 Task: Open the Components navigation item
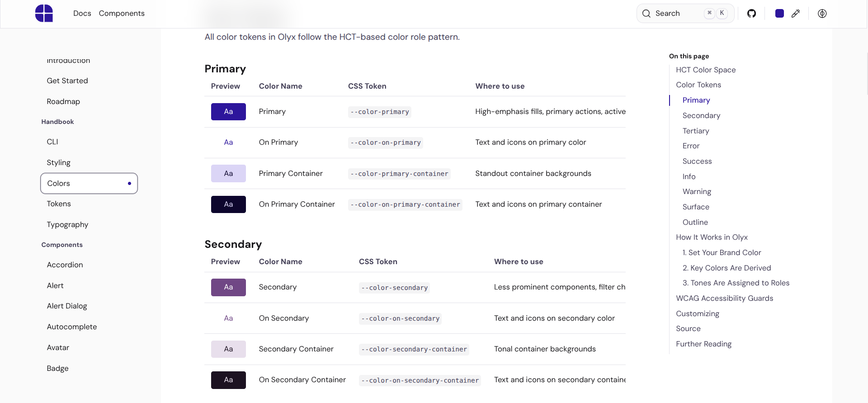[x=122, y=13]
